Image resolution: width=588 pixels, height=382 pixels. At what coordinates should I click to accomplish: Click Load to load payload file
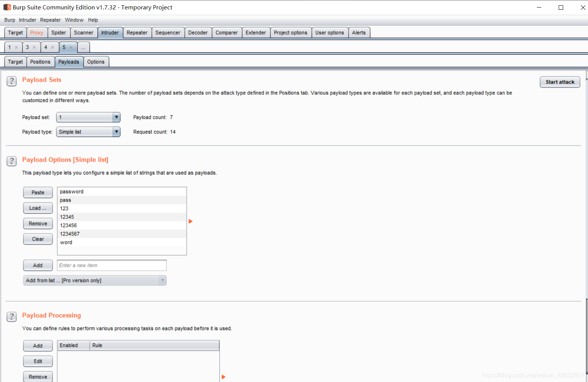(x=38, y=208)
